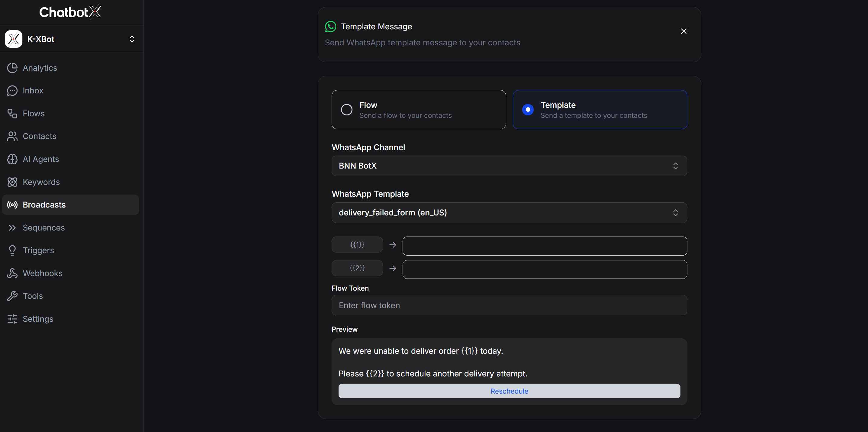Click the Flows node icon
The width and height of the screenshot is (868, 432).
click(x=12, y=114)
